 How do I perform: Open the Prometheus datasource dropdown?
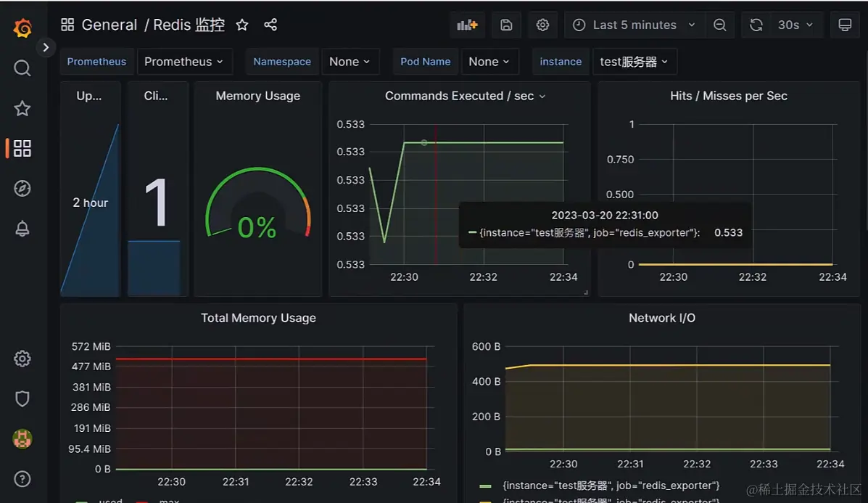coord(183,62)
